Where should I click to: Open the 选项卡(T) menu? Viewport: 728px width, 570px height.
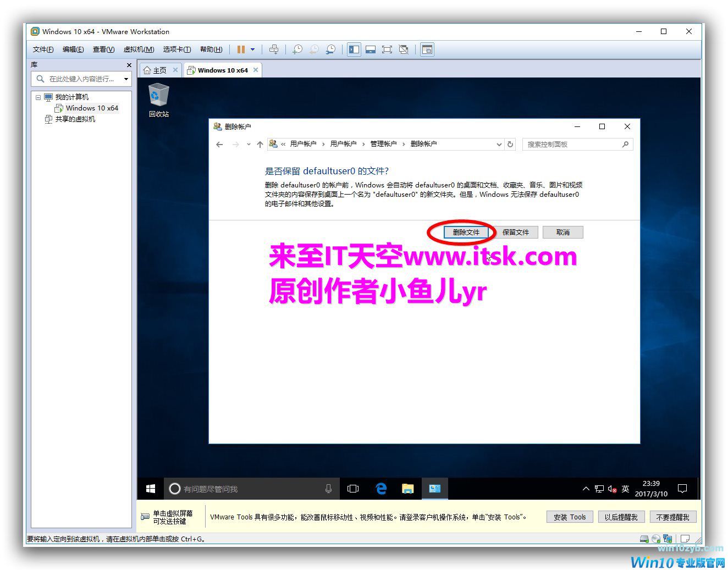[x=177, y=49]
